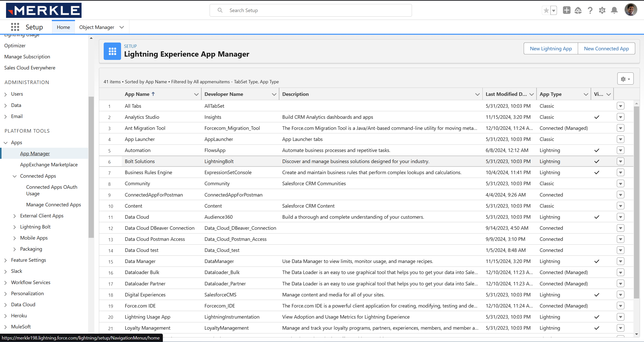Click the New Lightning App button

click(x=551, y=49)
